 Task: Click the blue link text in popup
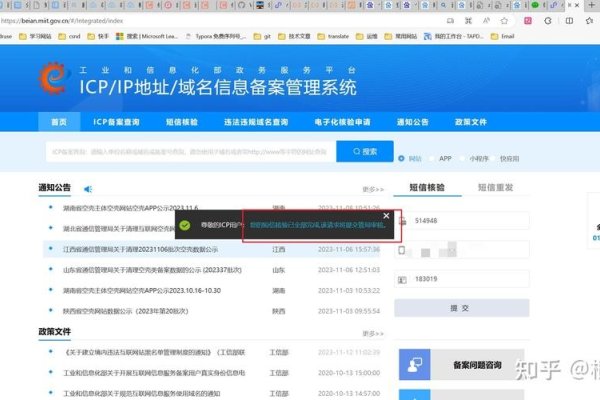(x=317, y=225)
